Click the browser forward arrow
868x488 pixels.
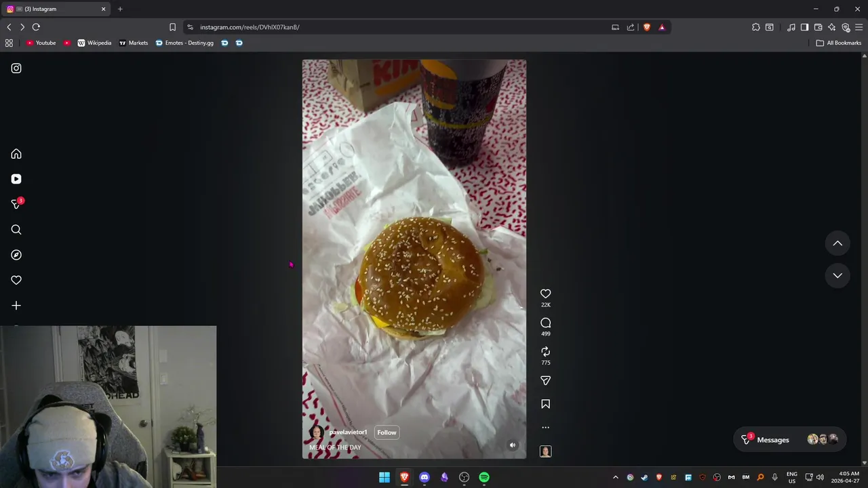(22, 27)
